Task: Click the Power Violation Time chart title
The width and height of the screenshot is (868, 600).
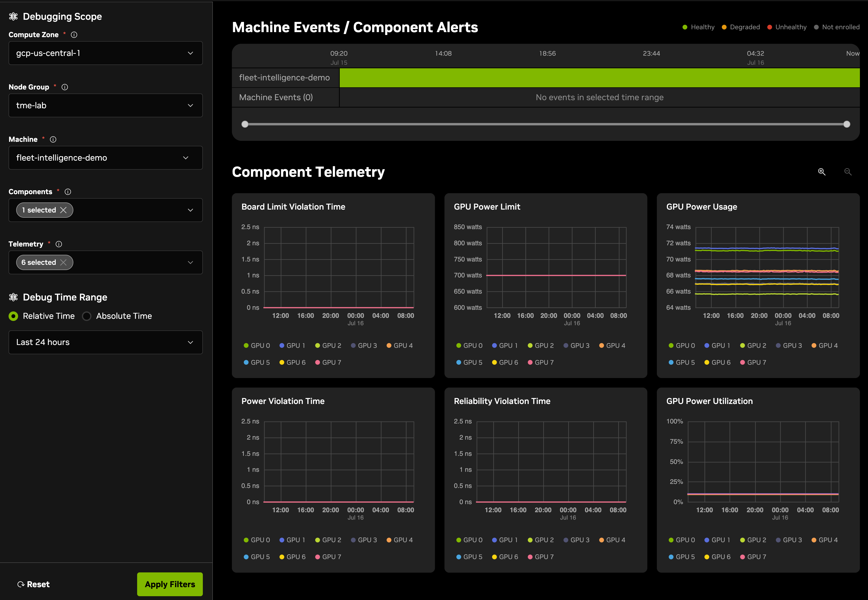Action: 283,401
